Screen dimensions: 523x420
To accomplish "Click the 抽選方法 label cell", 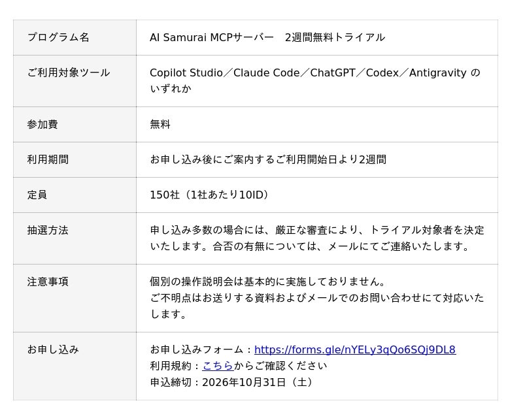I will coord(75,238).
